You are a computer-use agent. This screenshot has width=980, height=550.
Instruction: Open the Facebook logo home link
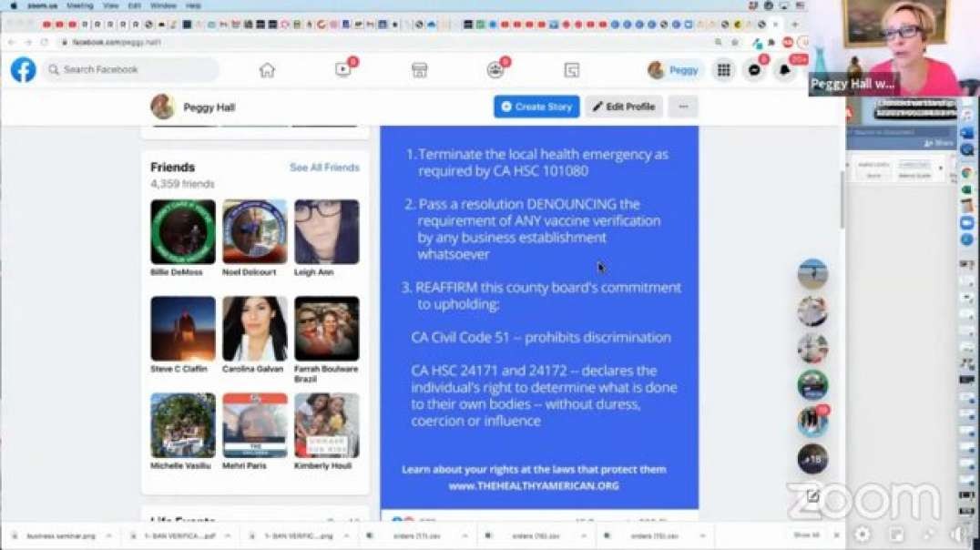pyautogui.click(x=23, y=69)
